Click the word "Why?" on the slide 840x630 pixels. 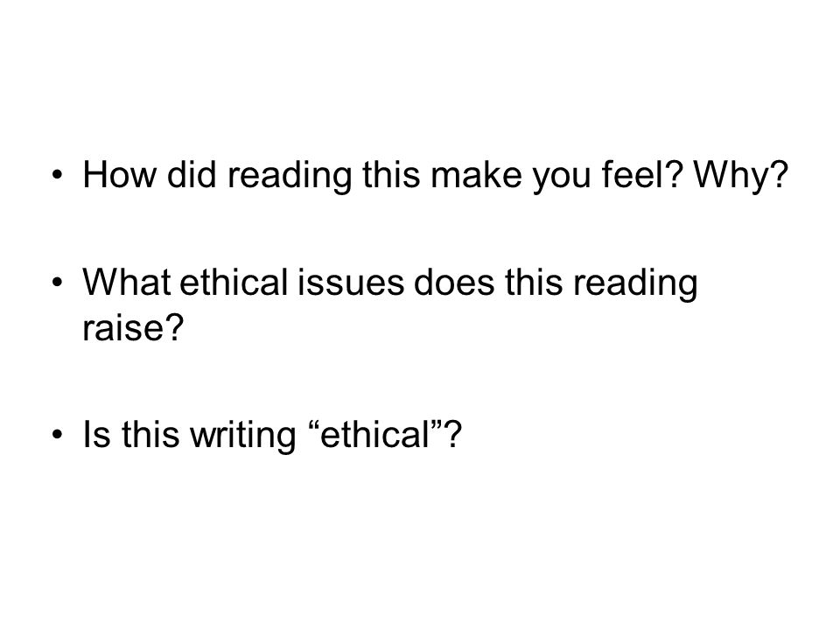click(741, 177)
